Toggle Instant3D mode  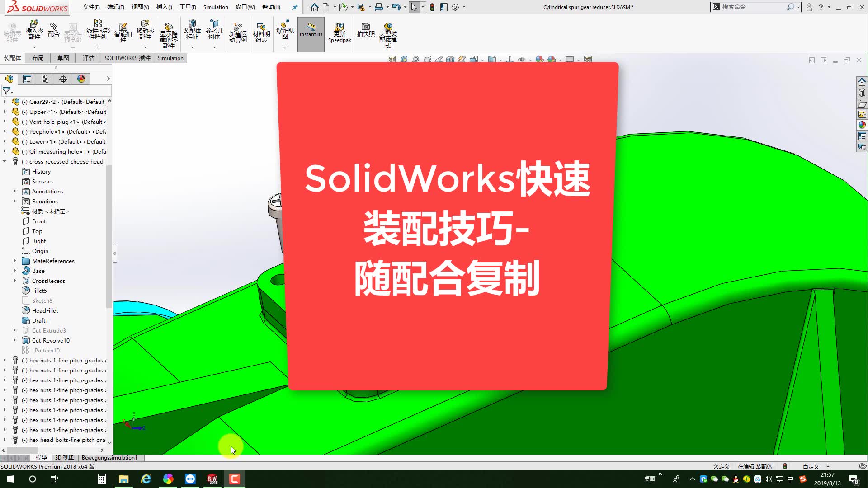coord(311,34)
